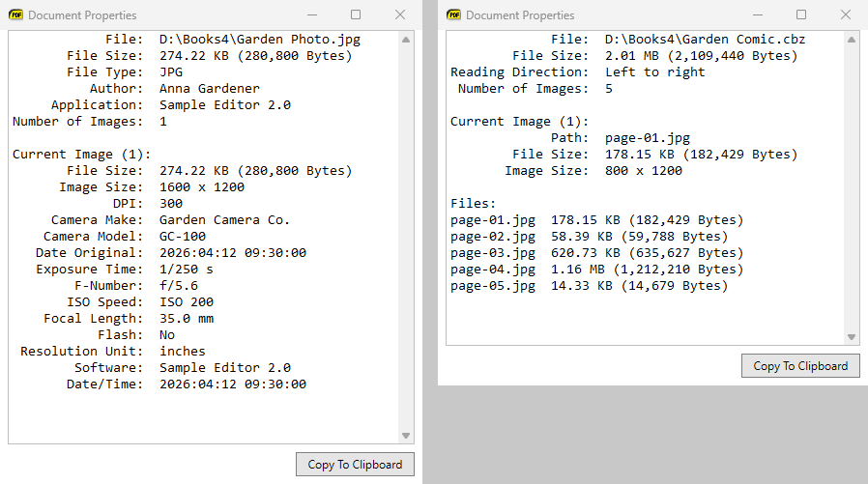Screen dimensions: 868x484
Task: Click Software value Sample Editor 2.0
Action: point(225,368)
